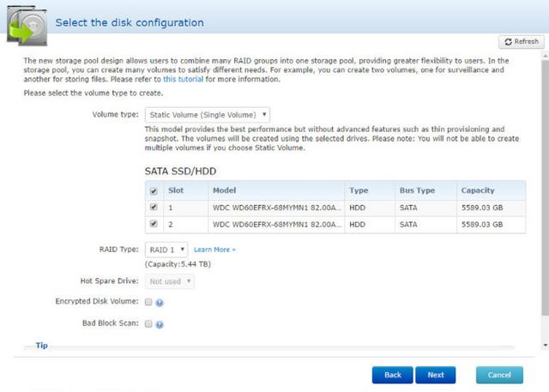Enable Encrypted Disk Volume checkbox
This screenshot has width=549, height=392.
coord(148,302)
